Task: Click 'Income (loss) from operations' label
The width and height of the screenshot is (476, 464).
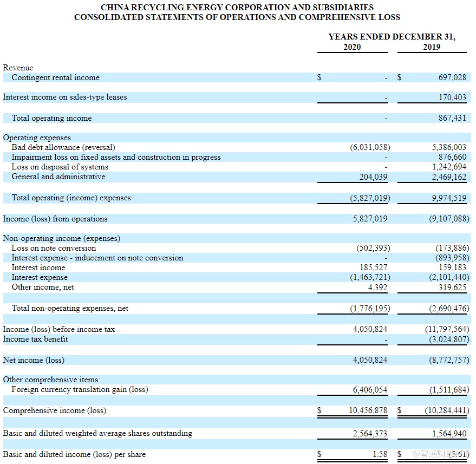Action: coord(55,219)
